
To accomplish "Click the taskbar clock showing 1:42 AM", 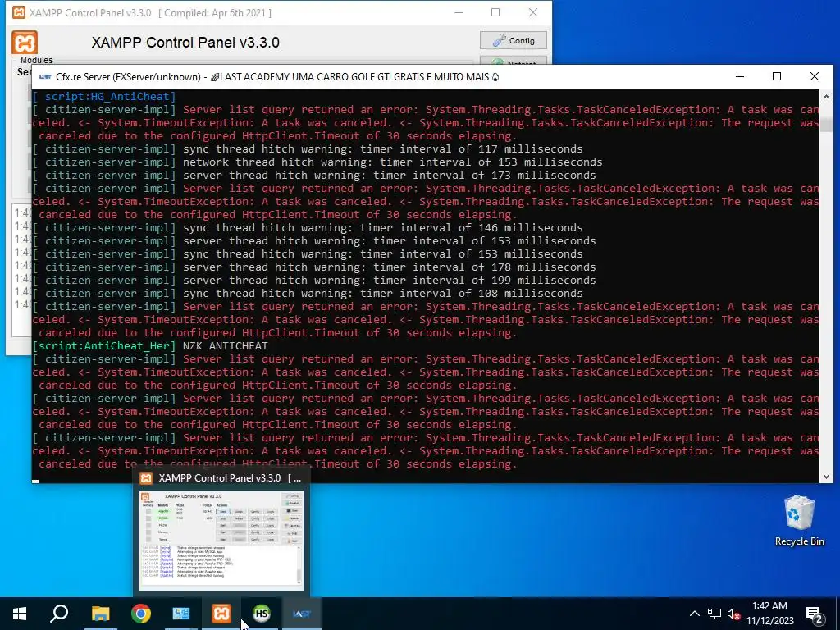I will tap(769, 614).
